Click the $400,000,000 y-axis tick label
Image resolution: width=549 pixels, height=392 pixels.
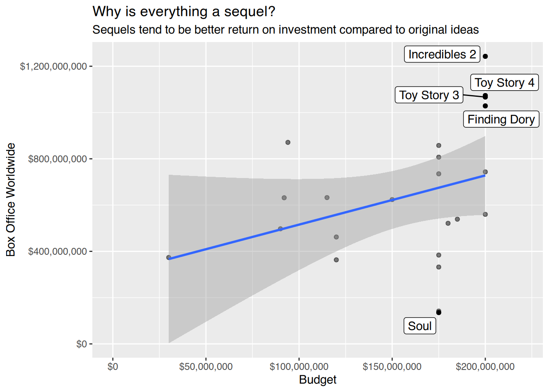coord(58,252)
